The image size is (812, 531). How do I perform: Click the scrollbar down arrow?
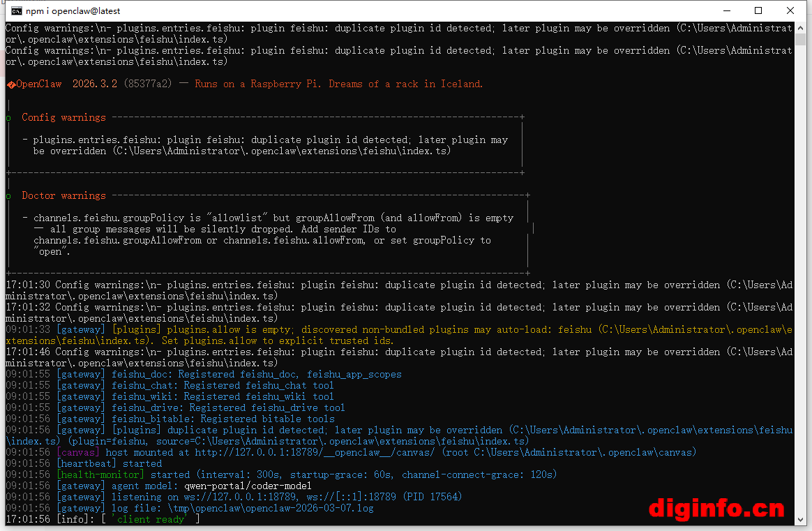(802, 520)
